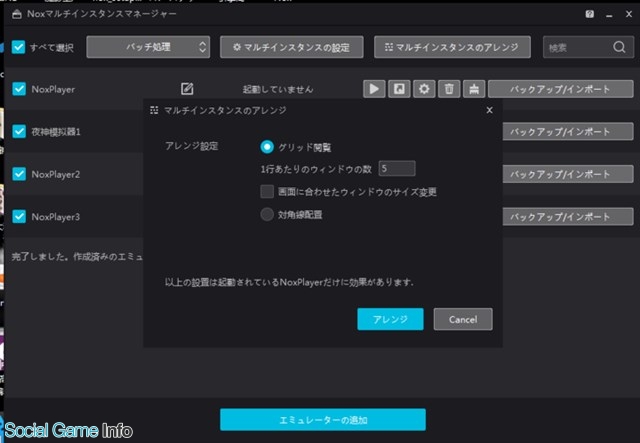Delete NoxPlayer instance with trash icon
The width and height of the screenshot is (640, 443).
(x=449, y=89)
